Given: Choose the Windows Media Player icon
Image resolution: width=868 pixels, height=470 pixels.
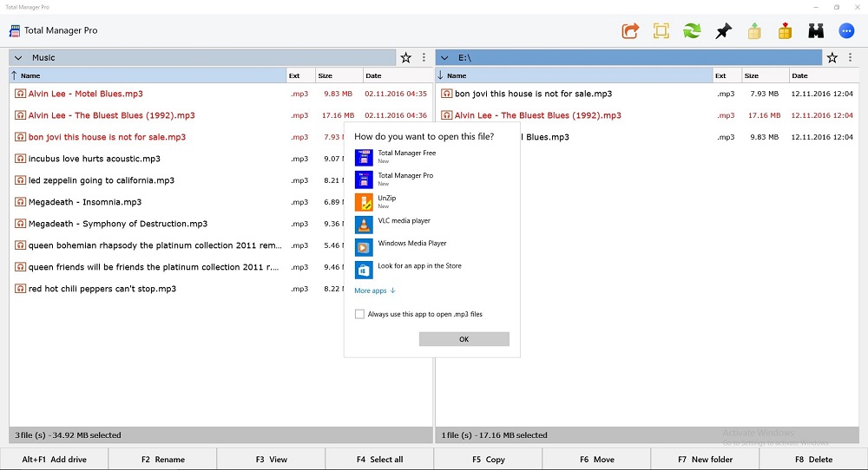Looking at the screenshot, I should [x=364, y=247].
